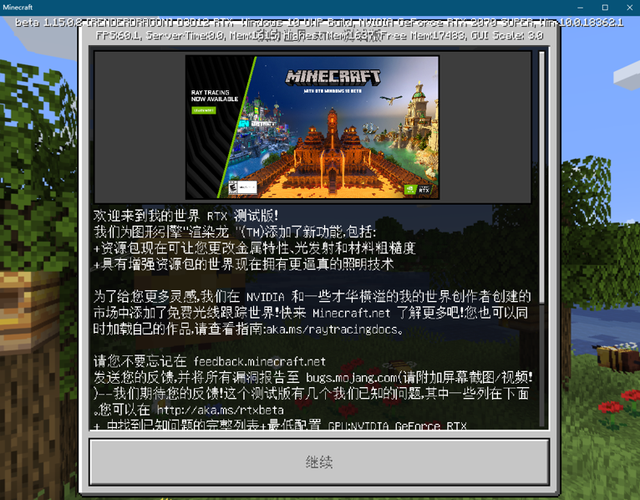Click the aka.ms/raytracingdocs text
The height and width of the screenshot is (500, 640).
332,329
